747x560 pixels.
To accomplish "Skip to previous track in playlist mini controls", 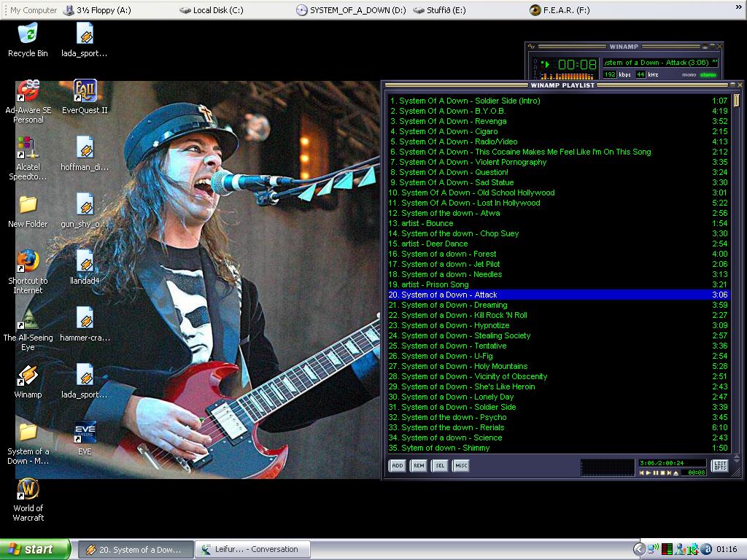I will [x=642, y=472].
